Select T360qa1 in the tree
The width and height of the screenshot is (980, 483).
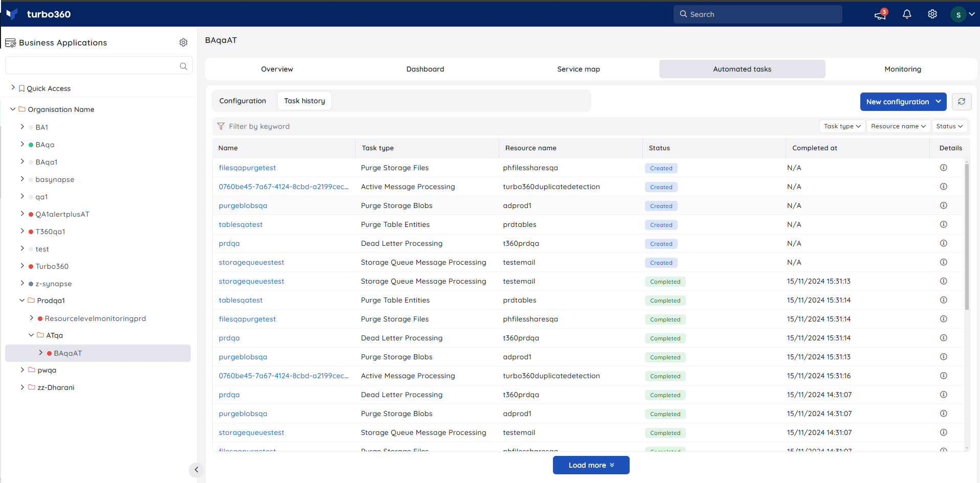point(50,232)
